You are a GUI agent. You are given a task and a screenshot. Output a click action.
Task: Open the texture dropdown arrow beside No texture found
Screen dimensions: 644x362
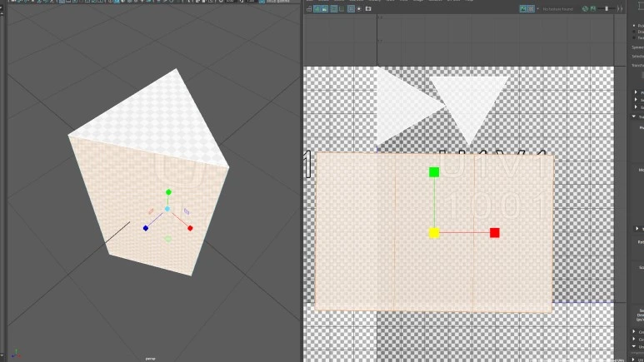[x=537, y=9]
